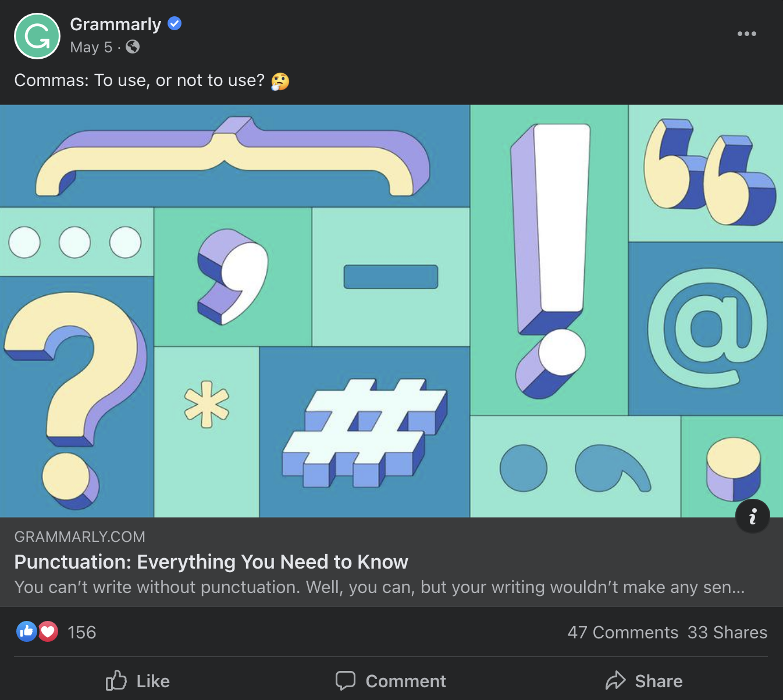Screen dimensions: 783x700
Task: Open the article titled Punctuation: Everything You Need to Know
Action: (x=211, y=562)
